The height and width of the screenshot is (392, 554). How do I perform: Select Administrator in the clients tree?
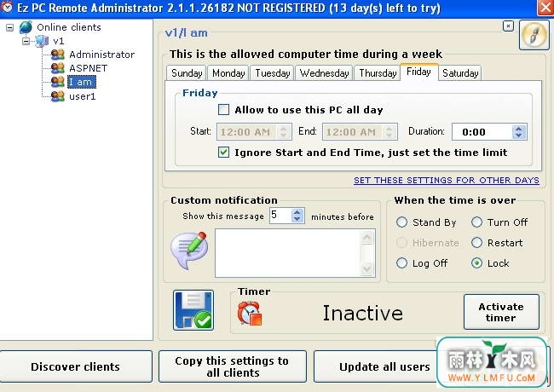[101, 55]
